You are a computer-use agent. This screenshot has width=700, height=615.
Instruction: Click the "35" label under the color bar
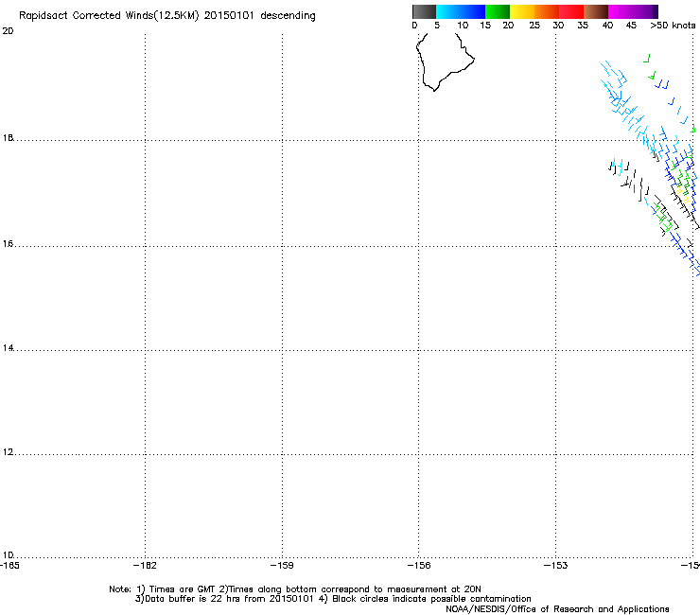pos(583,26)
